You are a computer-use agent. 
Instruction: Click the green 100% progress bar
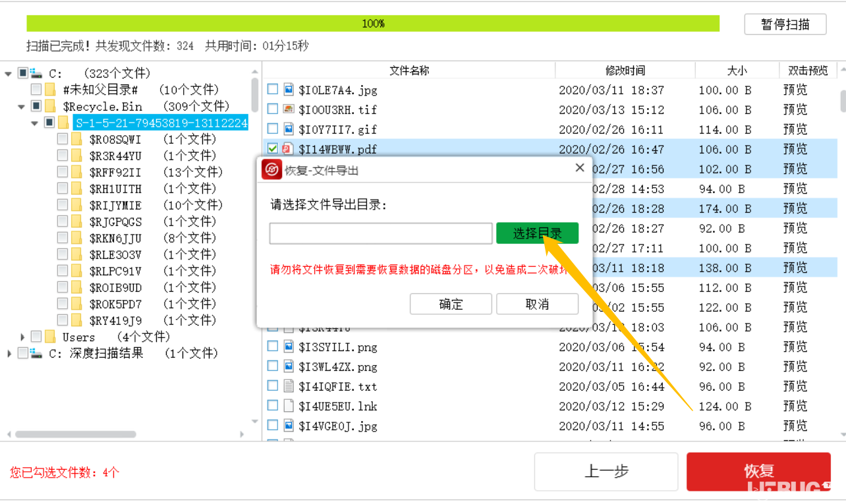[x=373, y=24]
